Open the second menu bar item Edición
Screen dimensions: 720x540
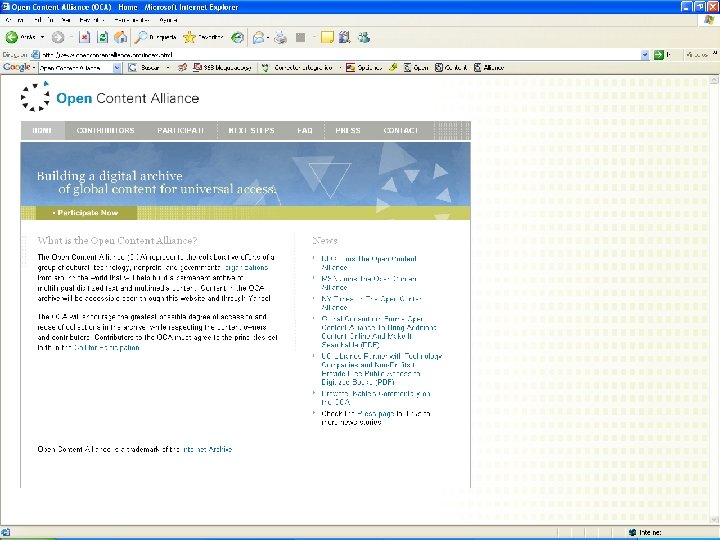click(x=43, y=20)
